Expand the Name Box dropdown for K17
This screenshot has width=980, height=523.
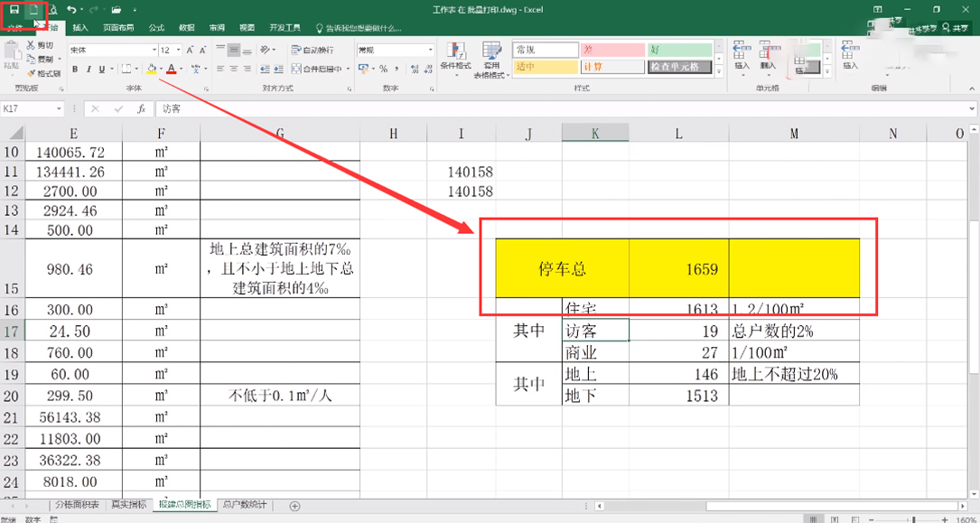coord(60,108)
